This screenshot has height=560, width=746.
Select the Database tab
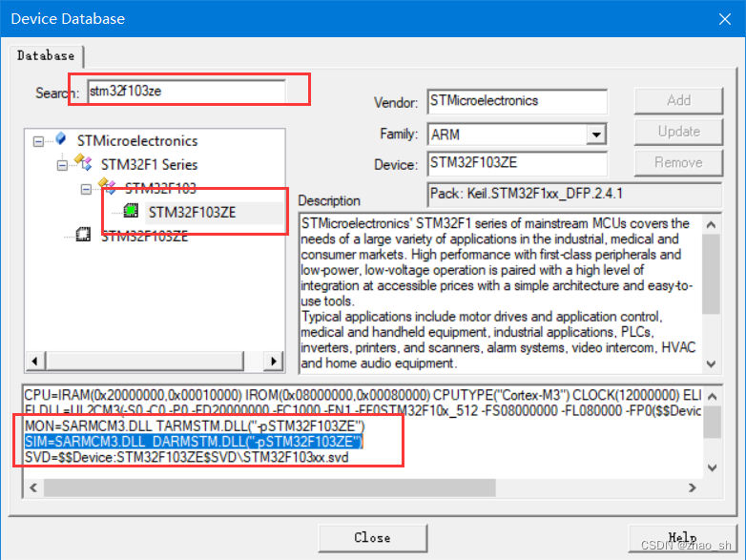pyautogui.click(x=46, y=55)
